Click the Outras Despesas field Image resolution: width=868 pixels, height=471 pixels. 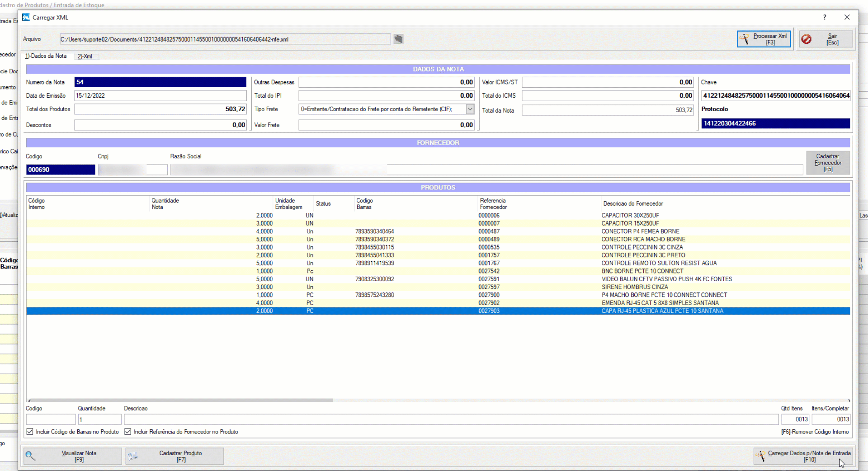point(386,82)
